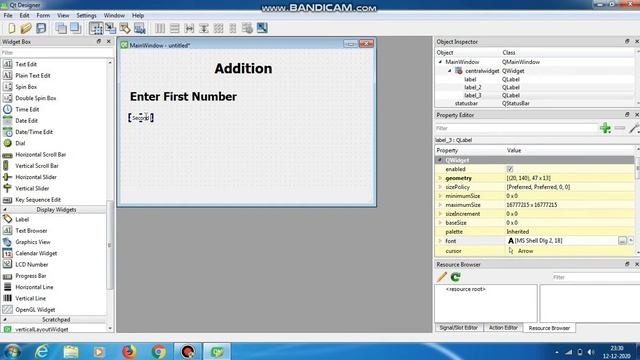Screen dimensions: 640x360
Task: Select the Edit Widgets mode icon
Action: coord(96,28)
